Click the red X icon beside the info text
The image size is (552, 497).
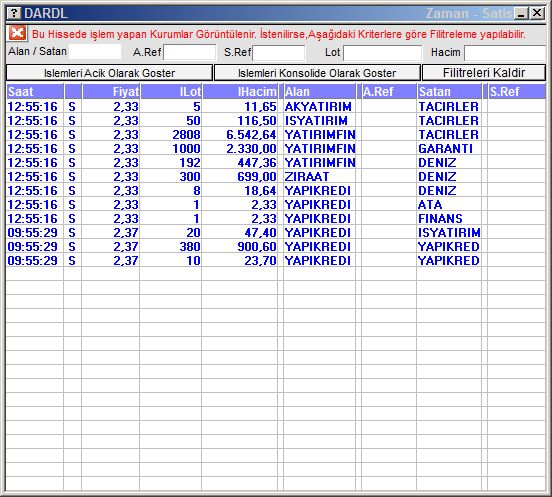17,33
